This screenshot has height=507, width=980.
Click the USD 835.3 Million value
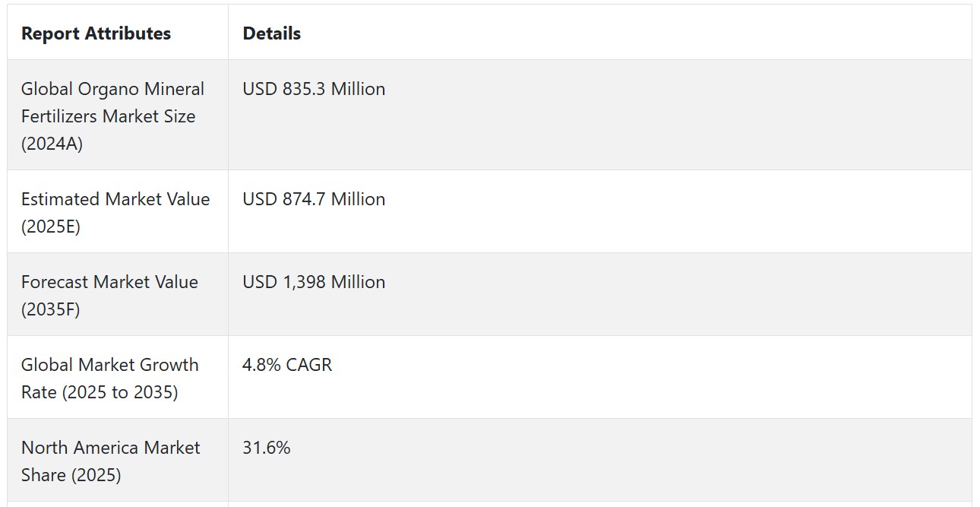tap(314, 89)
